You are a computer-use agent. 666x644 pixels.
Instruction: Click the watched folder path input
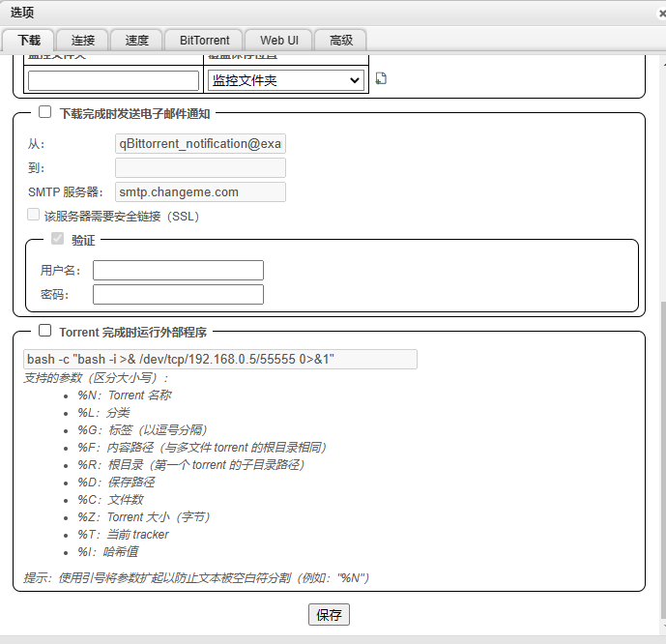point(113,80)
